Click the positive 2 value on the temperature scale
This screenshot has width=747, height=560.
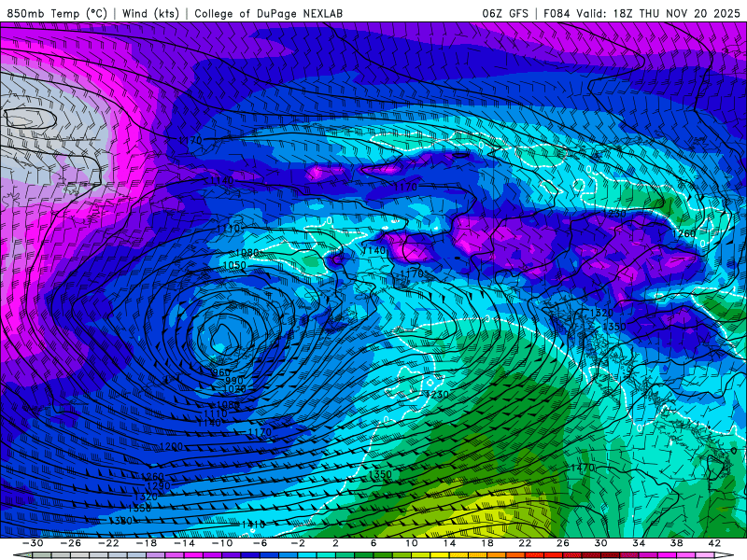click(335, 543)
